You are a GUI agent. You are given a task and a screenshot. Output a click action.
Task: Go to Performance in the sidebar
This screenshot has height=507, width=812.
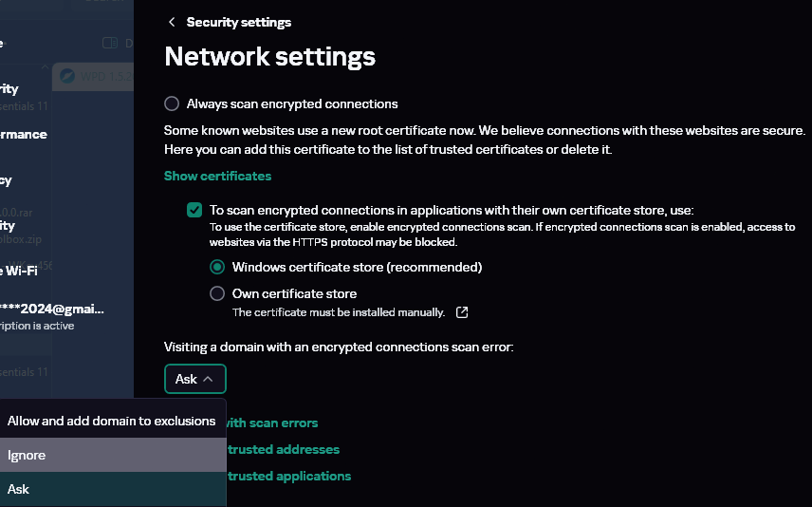[24, 134]
